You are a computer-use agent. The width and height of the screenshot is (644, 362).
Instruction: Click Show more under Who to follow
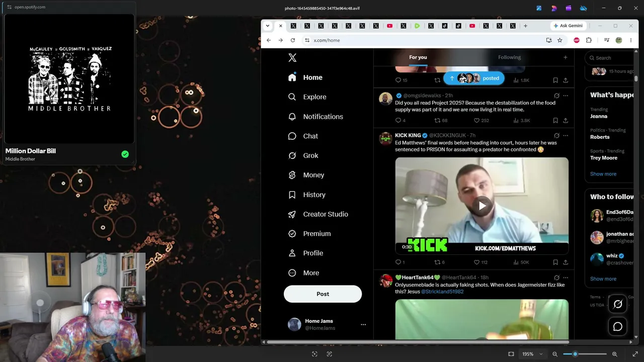coord(603,279)
